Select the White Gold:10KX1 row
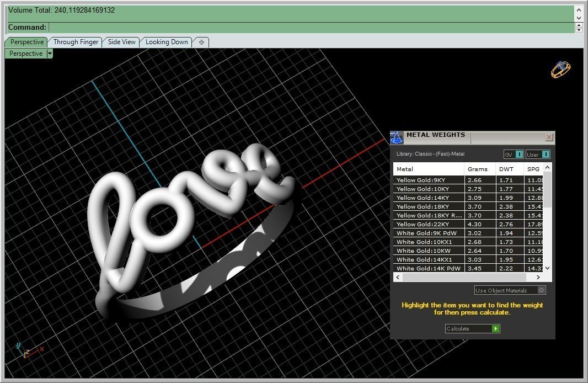 tap(468, 242)
